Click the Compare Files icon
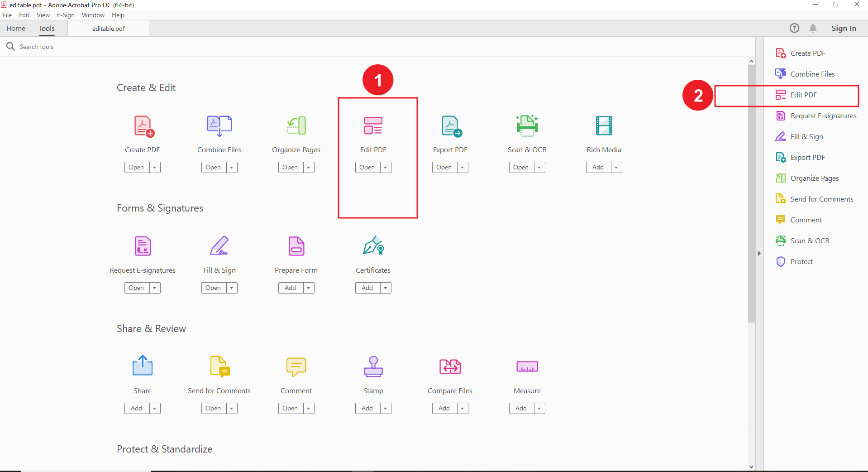Image resolution: width=868 pixels, height=472 pixels. 450,366
